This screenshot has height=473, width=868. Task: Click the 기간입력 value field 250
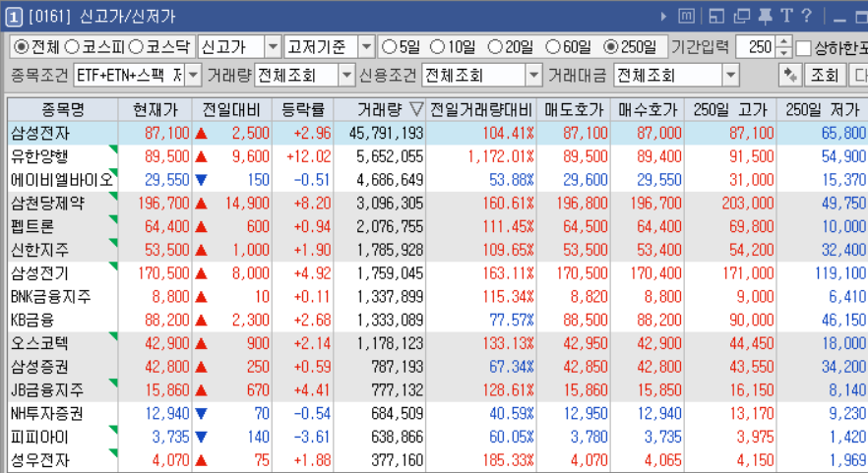coord(756,47)
